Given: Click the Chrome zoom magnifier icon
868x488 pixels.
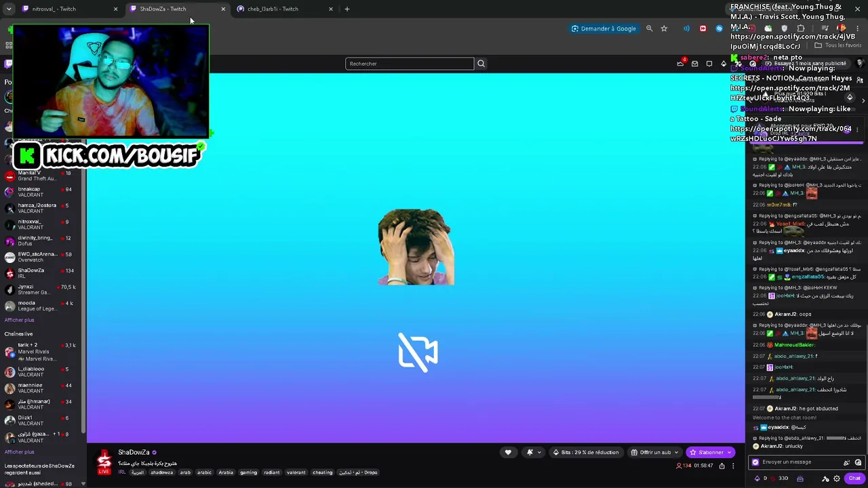Looking at the screenshot, I should coord(649,28).
